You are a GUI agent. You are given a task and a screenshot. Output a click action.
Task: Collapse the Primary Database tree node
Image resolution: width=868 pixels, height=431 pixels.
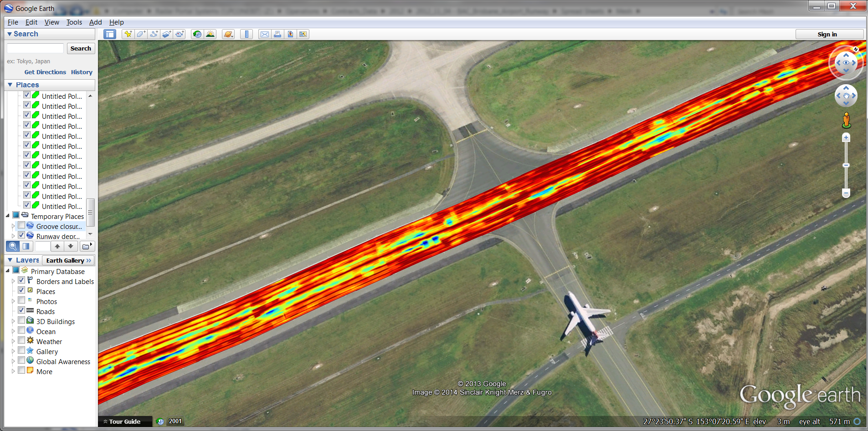point(8,271)
